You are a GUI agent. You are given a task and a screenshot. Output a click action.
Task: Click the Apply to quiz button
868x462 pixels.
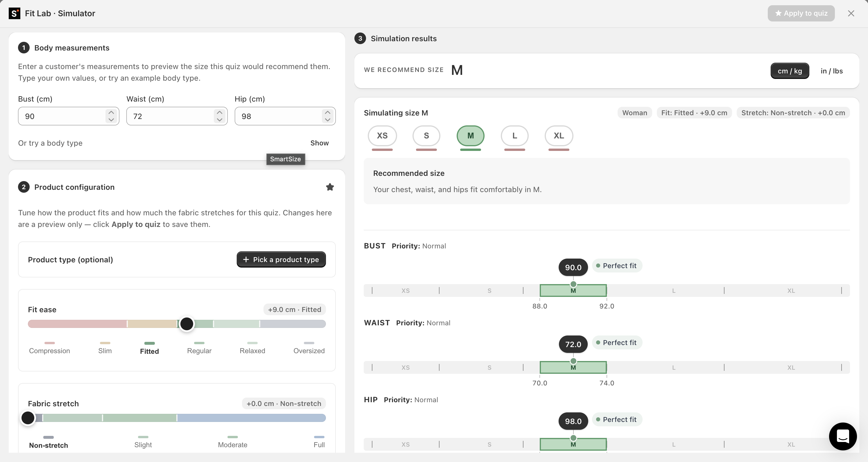click(801, 13)
